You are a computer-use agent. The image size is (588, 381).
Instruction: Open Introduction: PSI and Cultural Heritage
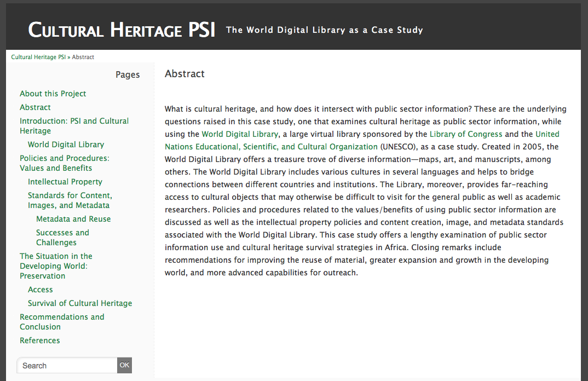(74, 125)
